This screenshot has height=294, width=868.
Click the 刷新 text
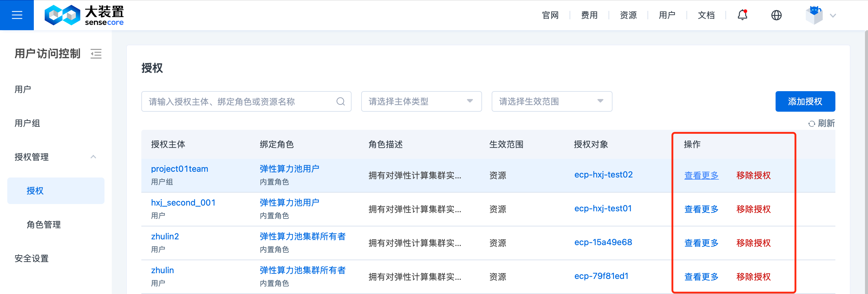point(827,123)
